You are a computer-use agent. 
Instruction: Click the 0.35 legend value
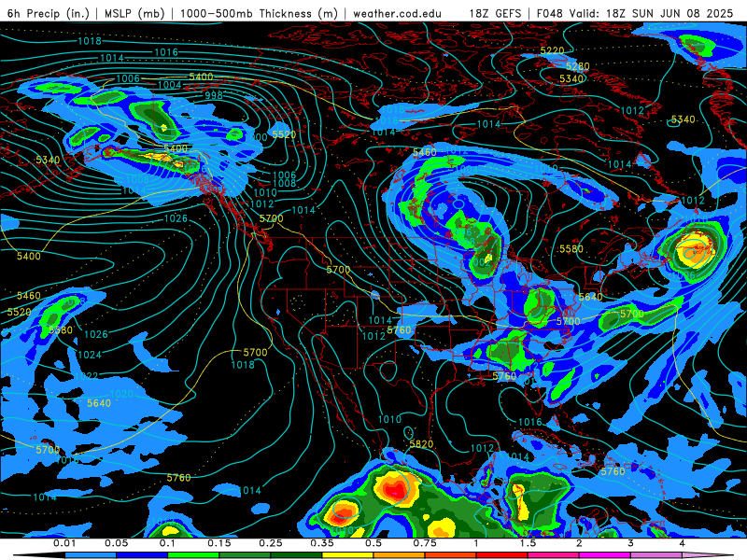click(322, 543)
